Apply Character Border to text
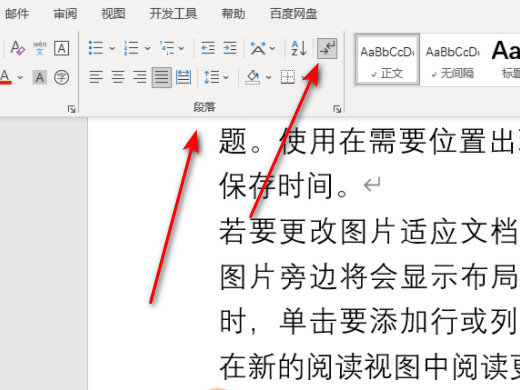Image resolution: width=520 pixels, height=390 pixels. (62, 48)
